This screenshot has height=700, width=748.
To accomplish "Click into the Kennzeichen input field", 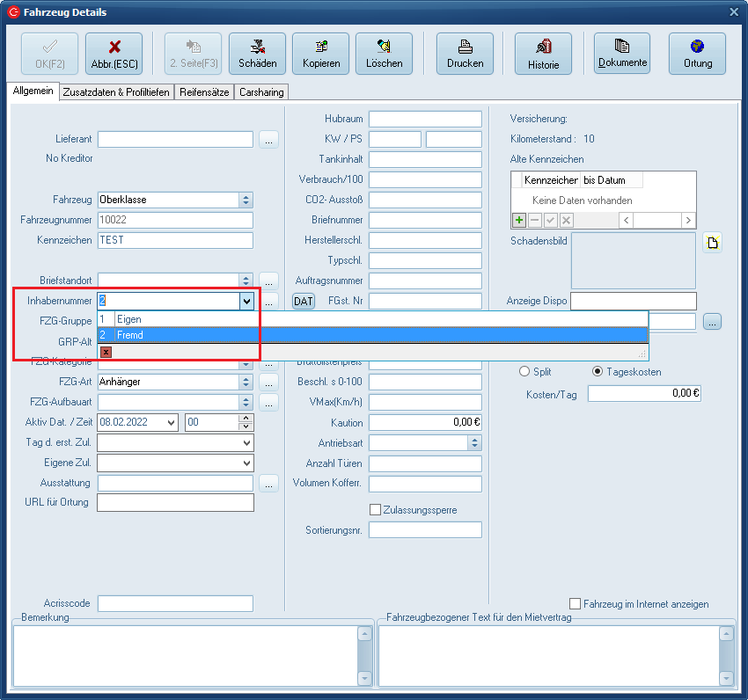I will click(x=175, y=240).
